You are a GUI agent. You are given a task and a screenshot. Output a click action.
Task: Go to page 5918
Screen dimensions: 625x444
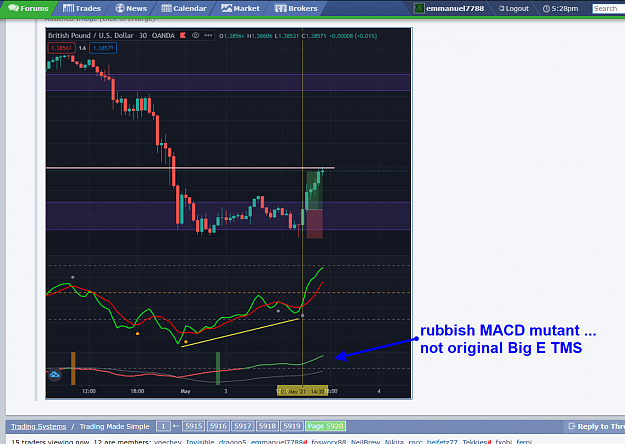[267, 426]
